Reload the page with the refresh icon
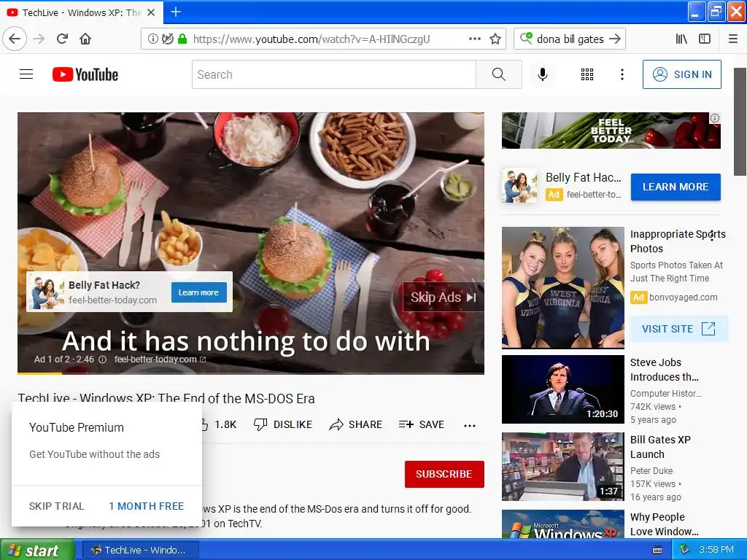Screen dimensions: 747x560 coord(62,39)
